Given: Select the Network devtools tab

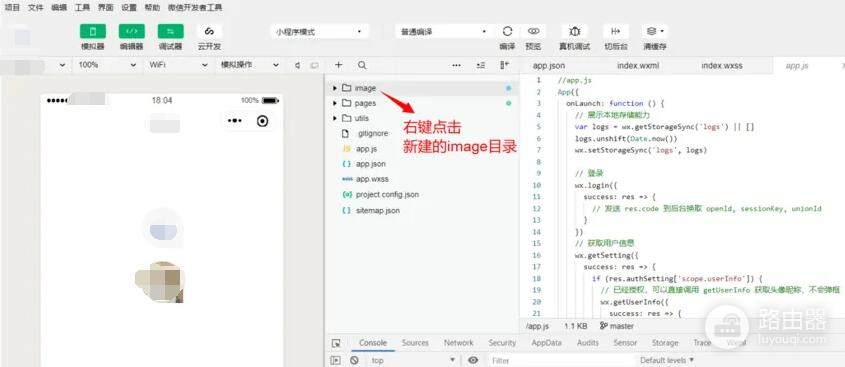Looking at the screenshot, I should (459, 343).
